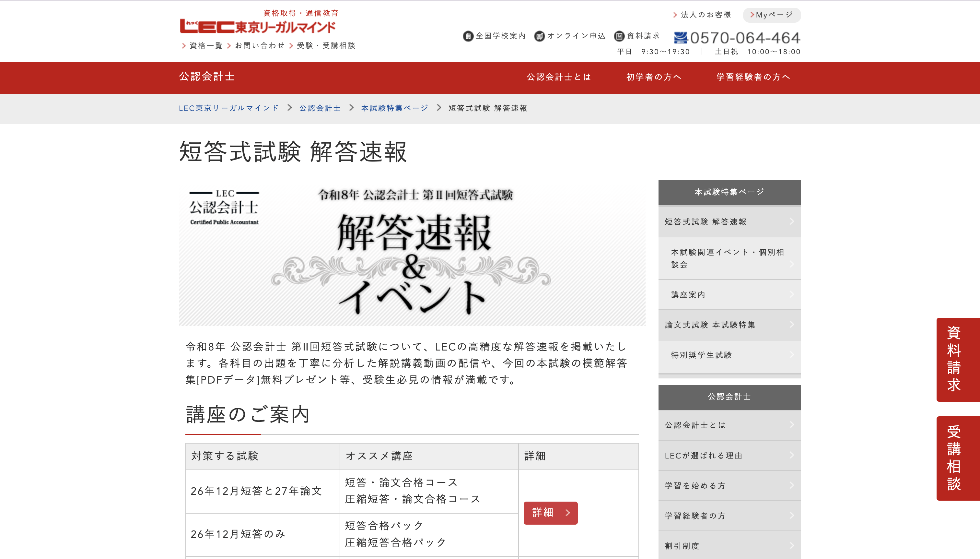980x559 pixels.
Task: Click the chevron on the 論文式試験 本試験特集 row
Action: point(792,325)
